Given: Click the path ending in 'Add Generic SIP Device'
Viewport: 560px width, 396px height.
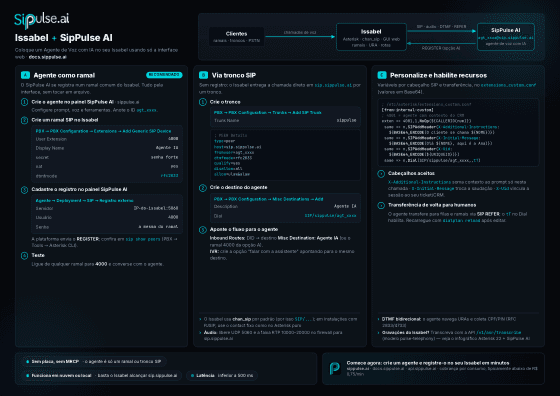Looking at the screenshot, I should (x=103, y=131).
